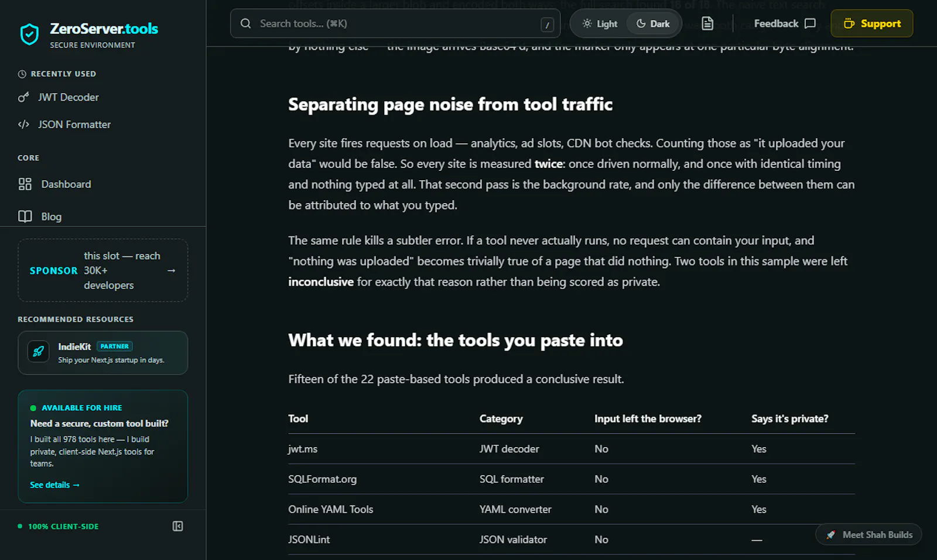Viewport: 937px width, 560px height.
Task: Click the slash shortcut key badge
Action: tap(547, 25)
